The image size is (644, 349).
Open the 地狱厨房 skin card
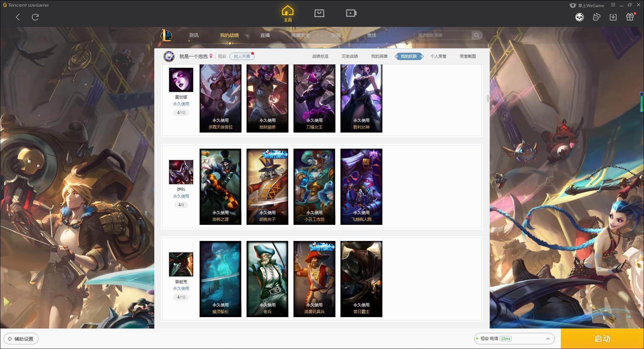[x=267, y=98]
